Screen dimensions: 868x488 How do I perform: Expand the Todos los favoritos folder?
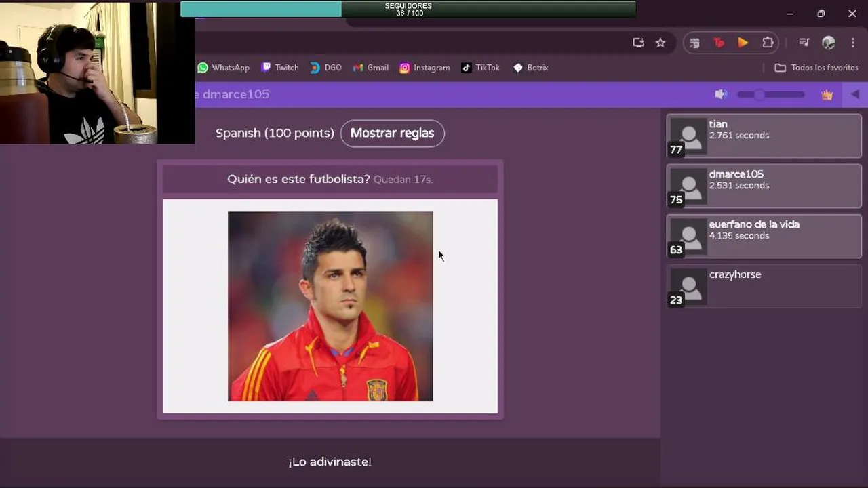pyautogui.click(x=816, y=68)
